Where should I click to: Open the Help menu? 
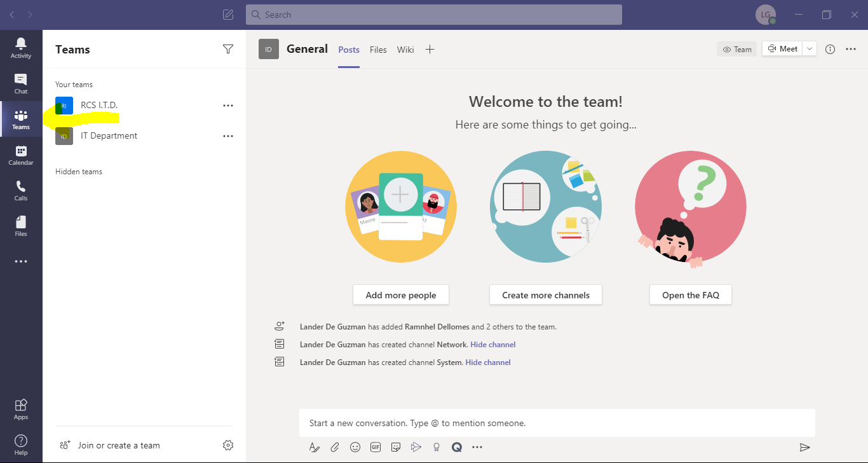(21, 445)
